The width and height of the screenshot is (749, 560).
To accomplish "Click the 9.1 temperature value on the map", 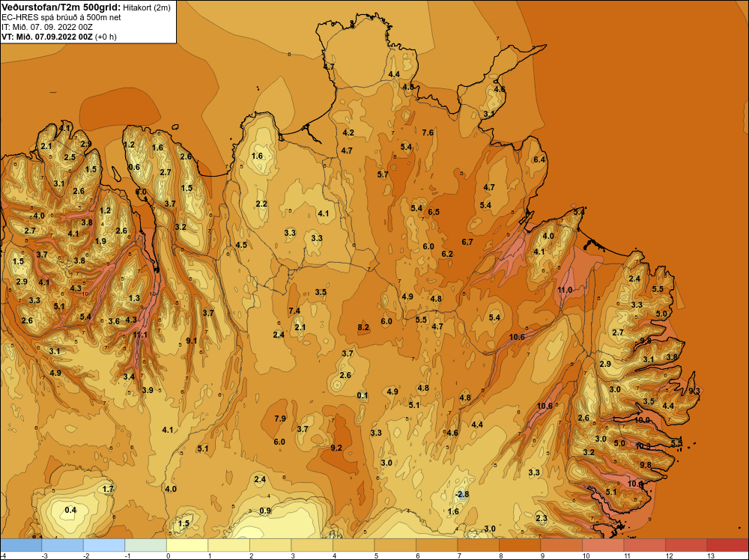I will point(191,341).
